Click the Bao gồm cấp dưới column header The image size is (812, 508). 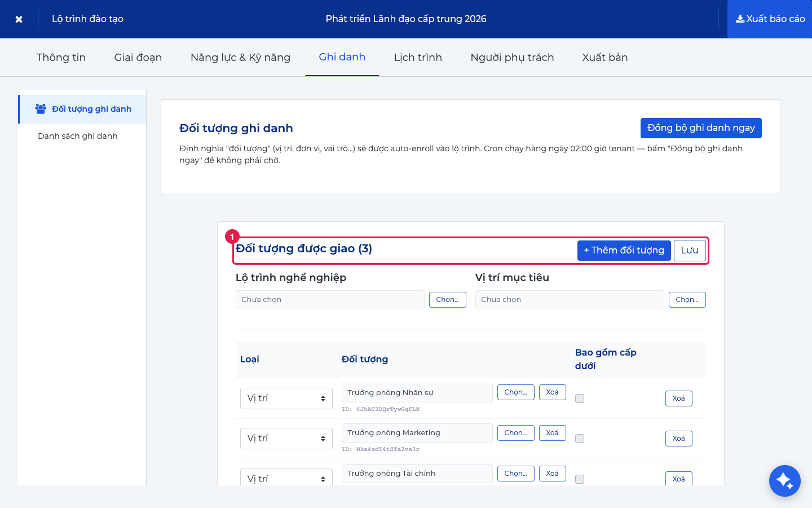(606, 360)
